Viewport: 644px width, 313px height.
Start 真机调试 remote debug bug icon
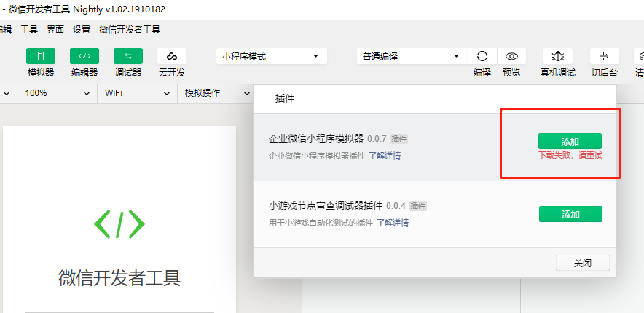558,56
